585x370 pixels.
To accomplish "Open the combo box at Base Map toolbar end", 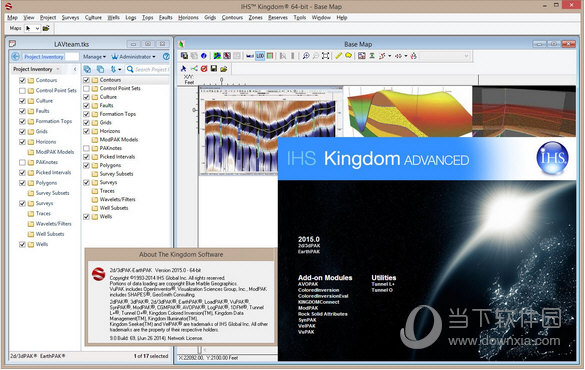I will pos(445,56).
